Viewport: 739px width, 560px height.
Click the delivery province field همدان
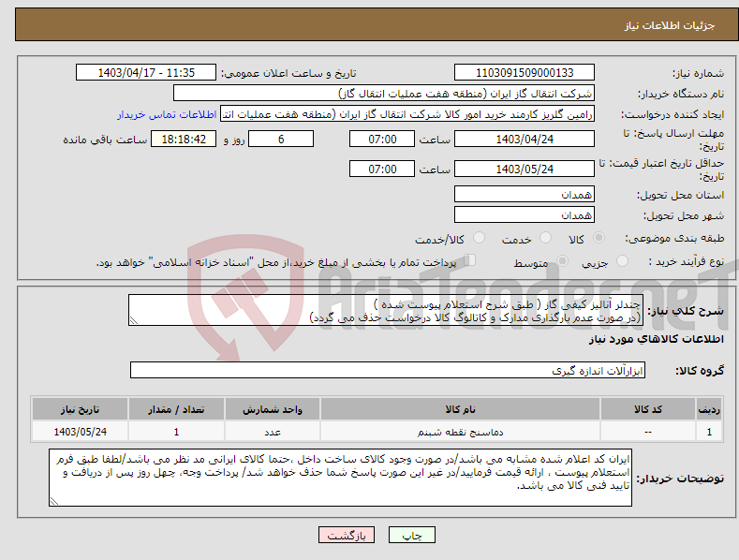point(525,194)
